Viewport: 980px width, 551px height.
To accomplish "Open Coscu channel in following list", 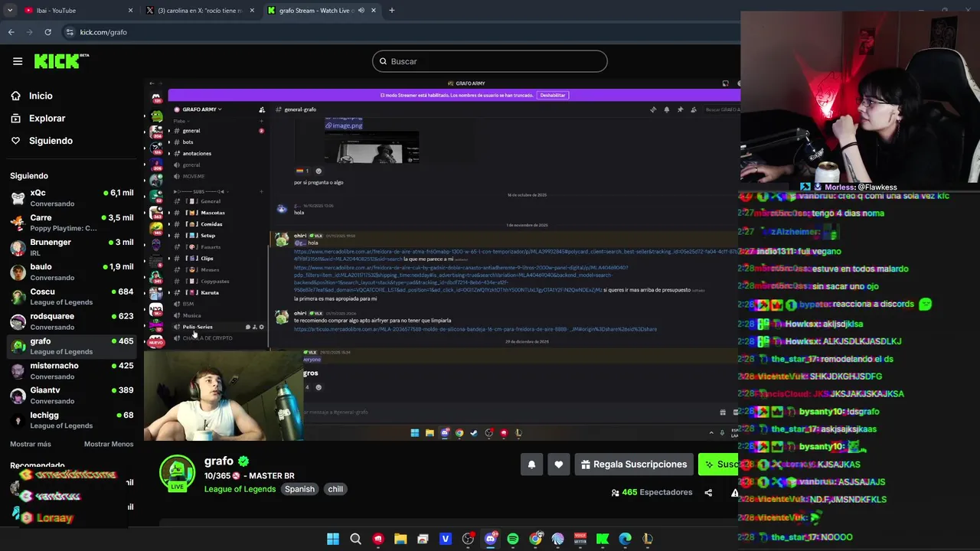I will click(x=72, y=297).
